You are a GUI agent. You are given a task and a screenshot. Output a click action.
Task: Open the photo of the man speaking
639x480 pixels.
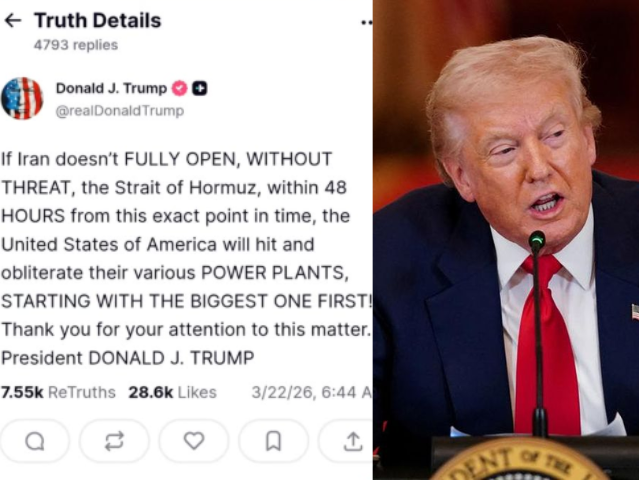point(506,240)
